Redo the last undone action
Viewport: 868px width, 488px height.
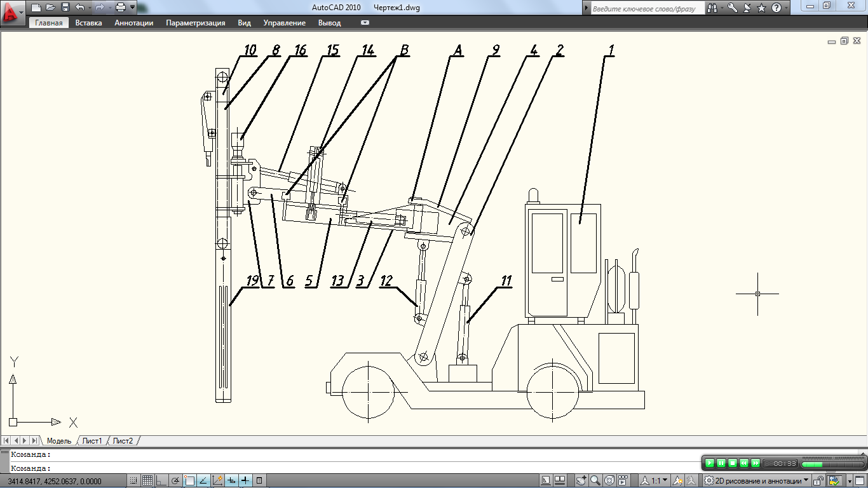click(x=99, y=8)
